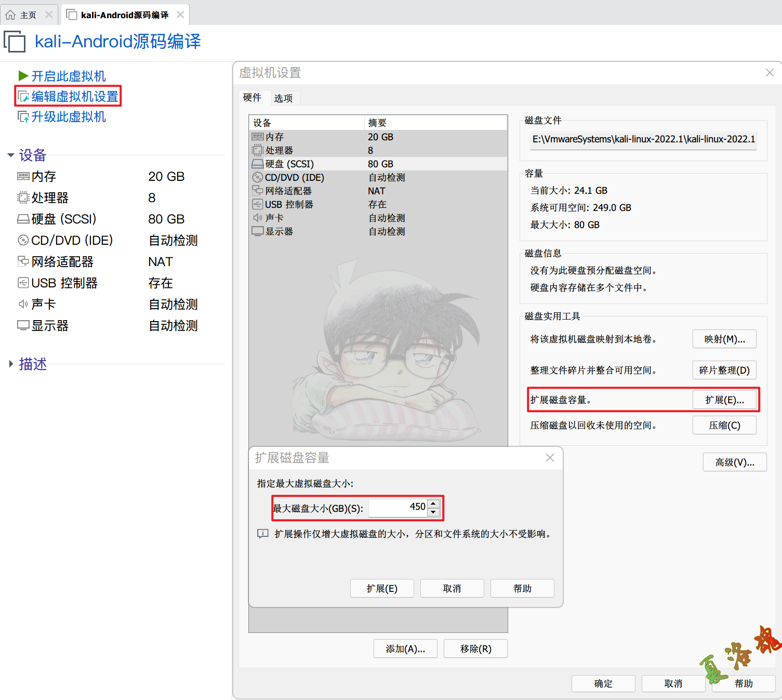Click the 碎片整理(D) defragment button
782x700 pixels.
pos(724,370)
